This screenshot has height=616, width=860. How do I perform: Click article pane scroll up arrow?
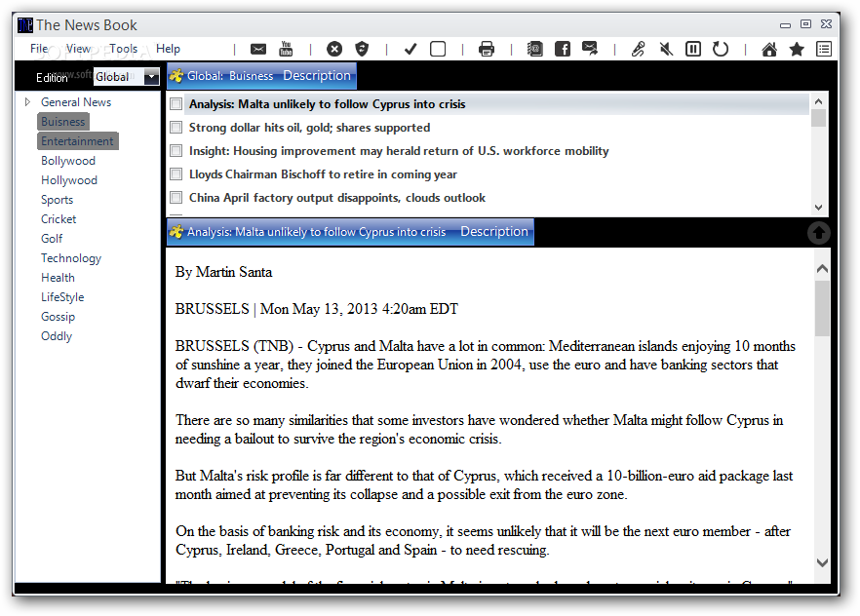click(822, 269)
